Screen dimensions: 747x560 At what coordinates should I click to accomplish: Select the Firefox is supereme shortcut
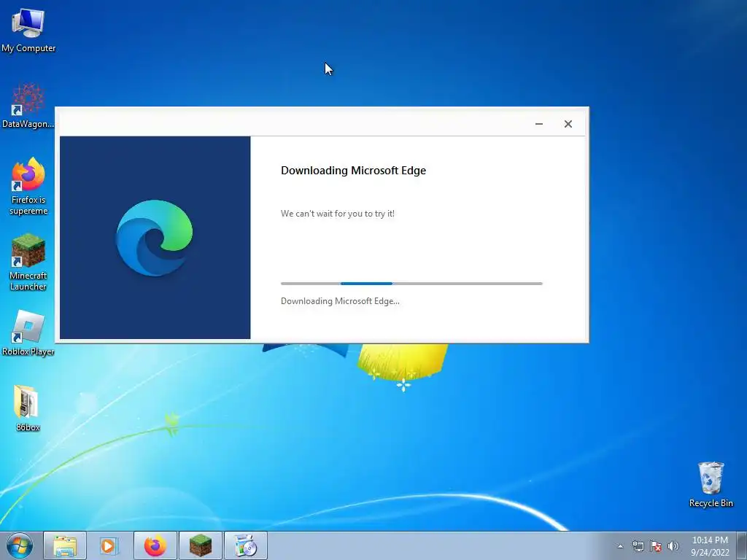tap(28, 186)
